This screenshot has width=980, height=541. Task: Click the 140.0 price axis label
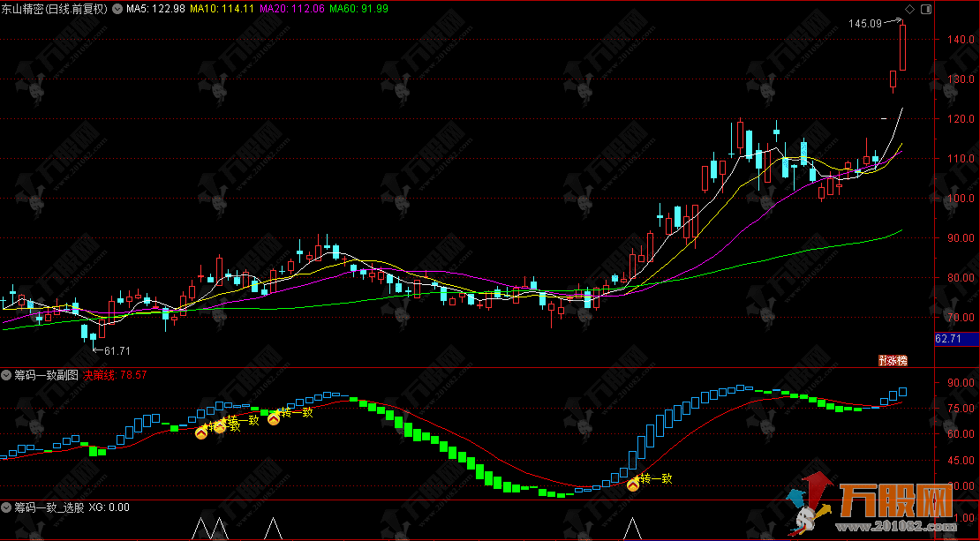point(961,39)
